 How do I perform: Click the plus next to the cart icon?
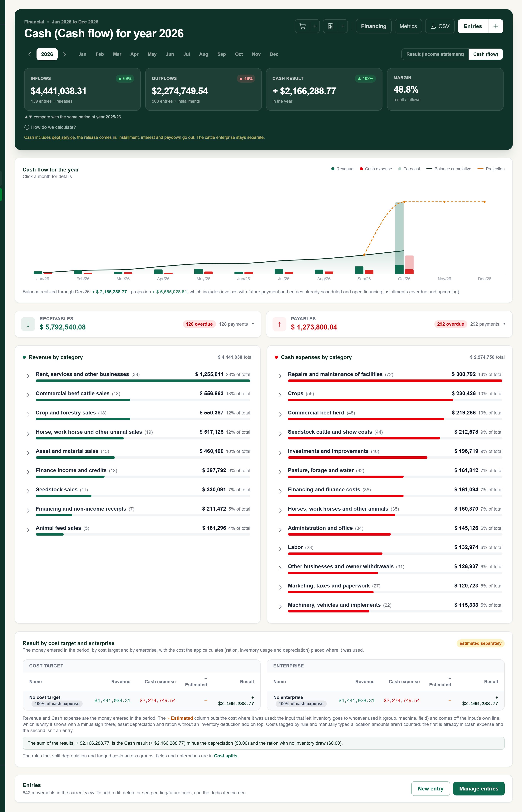coord(315,26)
